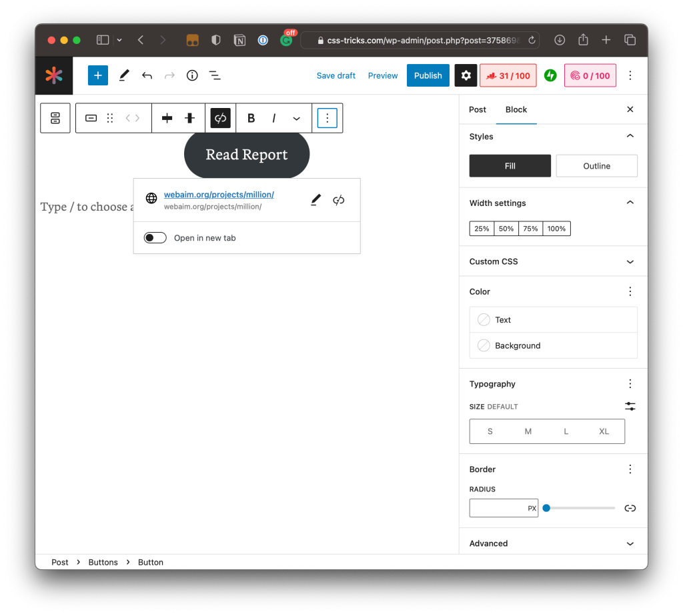Click the Preview link

(383, 75)
